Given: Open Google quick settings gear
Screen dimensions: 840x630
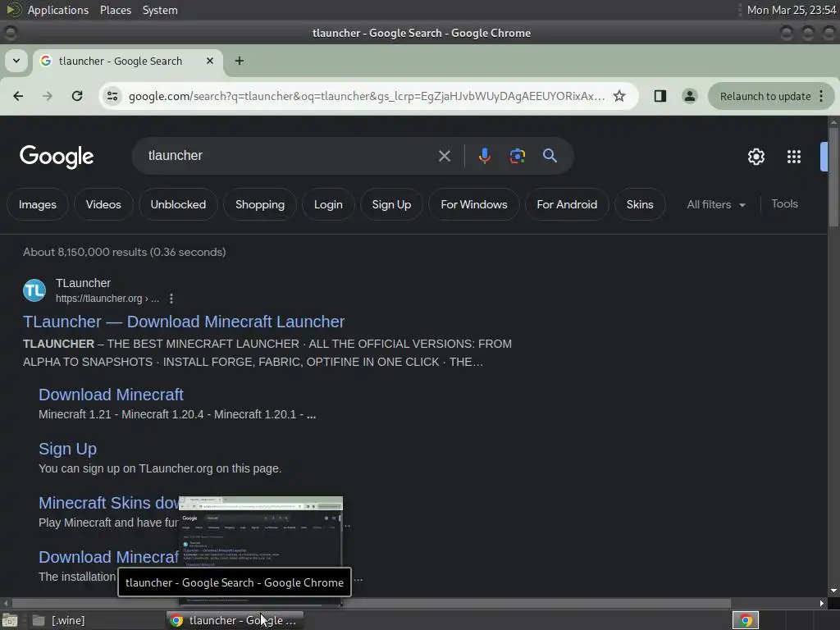Looking at the screenshot, I should [x=756, y=157].
